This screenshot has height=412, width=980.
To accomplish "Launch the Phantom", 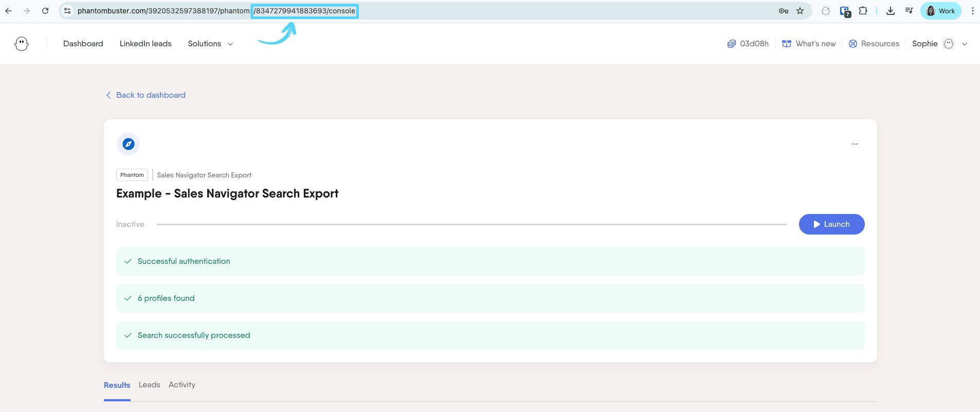I will pos(831,224).
